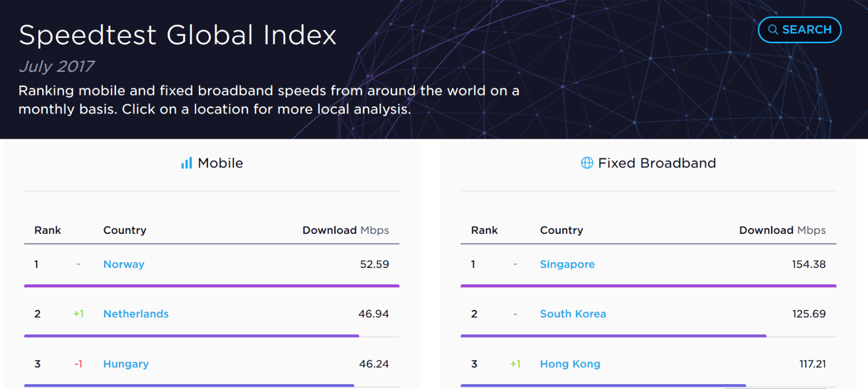Click the Download Mbps header in the Mobile table
Image resolution: width=868 pixels, height=389 pixels.
[x=345, y=230]
